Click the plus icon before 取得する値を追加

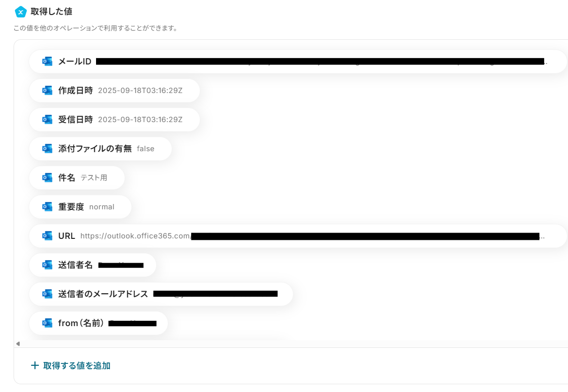point(35,365)
